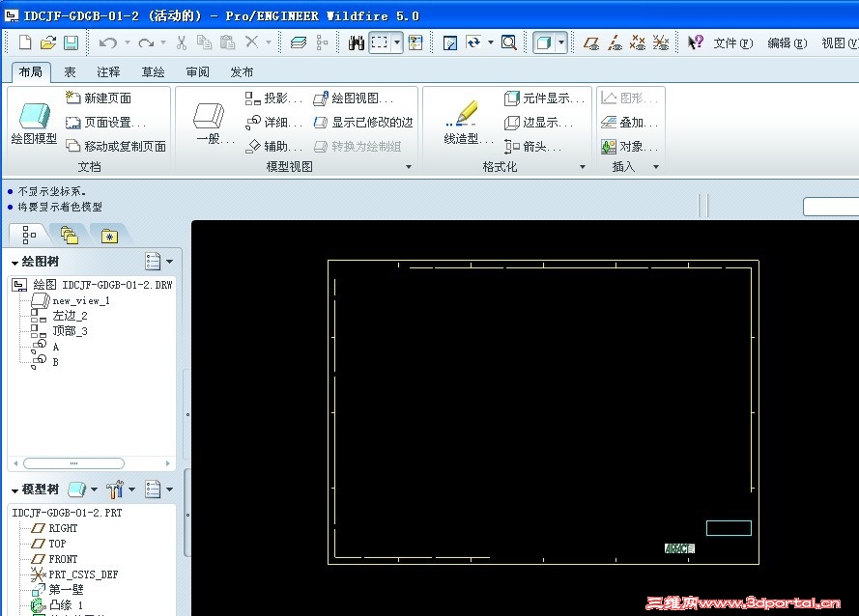This screenshot has width=859, height=616.
Task: Switch to the Review ribbon tab
Action: (197, 71)
